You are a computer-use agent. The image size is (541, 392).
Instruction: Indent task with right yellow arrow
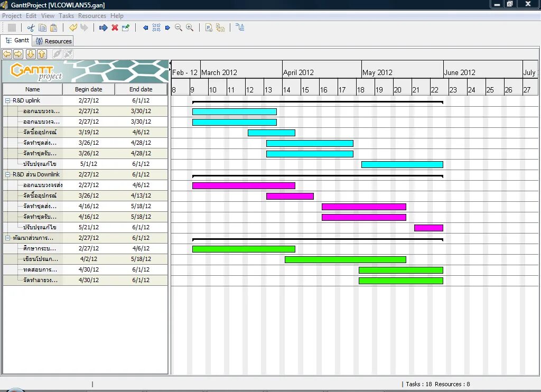[x=18, y=54]
